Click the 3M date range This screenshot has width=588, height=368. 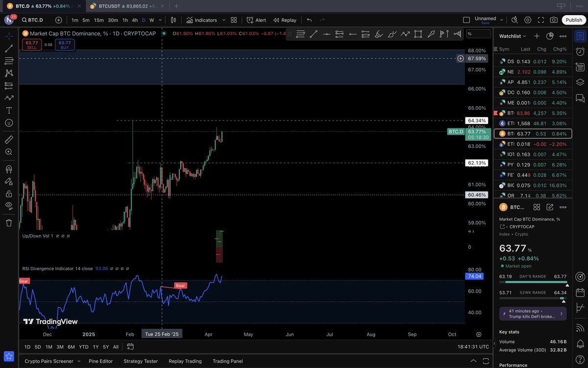tap(60, 347)
